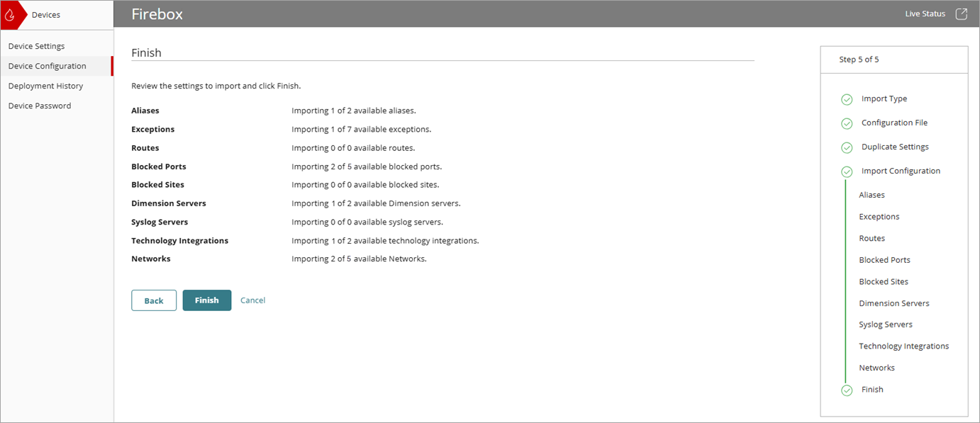The image size is (980, 423).
Task: Go to Exceptions sub-step in wizard
Action: [879, 217]
